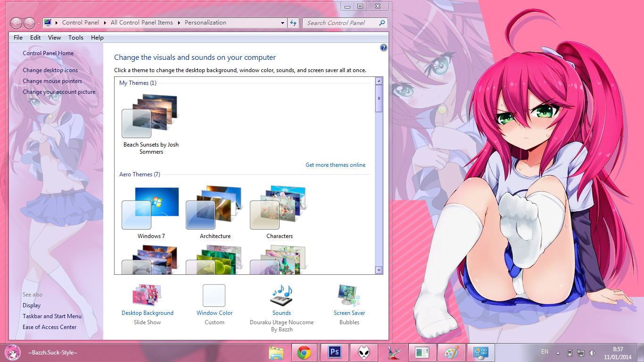Open the Tools menu
Image resolution: width=644 pixels, height=362 pixels.
tap(75, 38)
